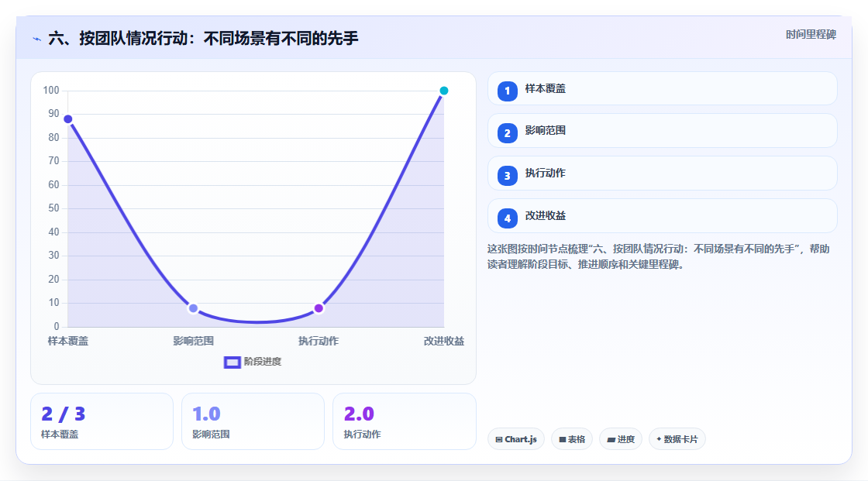Select the 影响范围 milestone step text
868x481 pixels.
[546, 131]
